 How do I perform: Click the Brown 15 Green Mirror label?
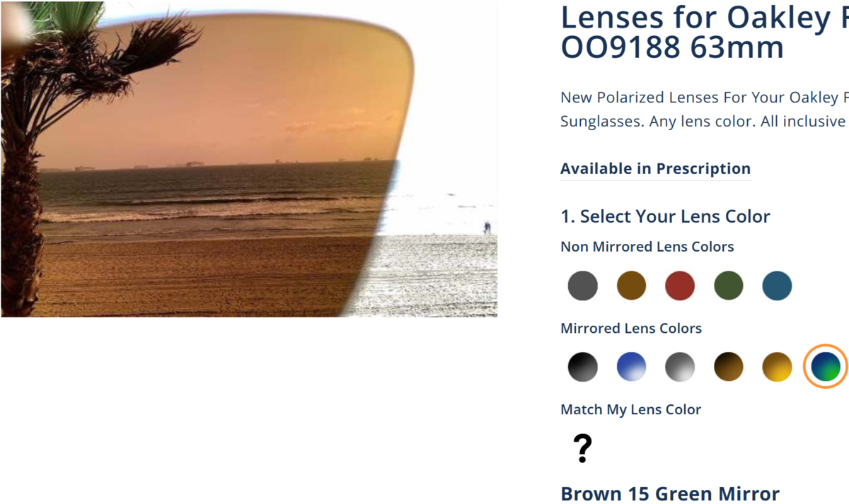point(670,493)
